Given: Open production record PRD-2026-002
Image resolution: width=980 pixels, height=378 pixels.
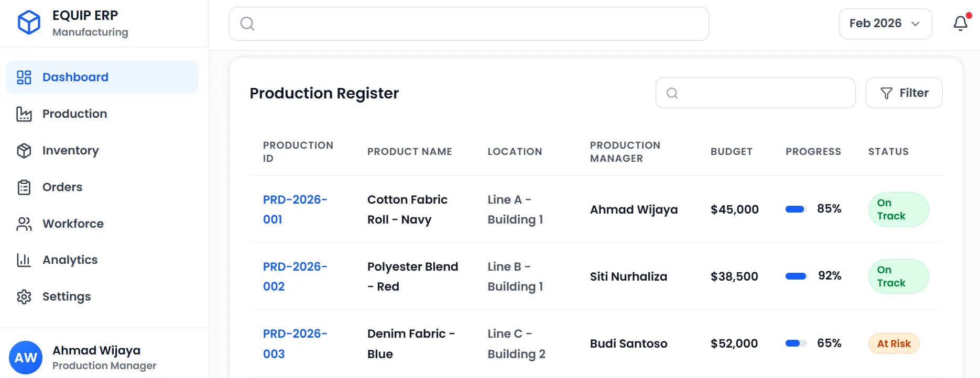Looking at the screenshot, I should pyautogui.click(x=295, y=276).
